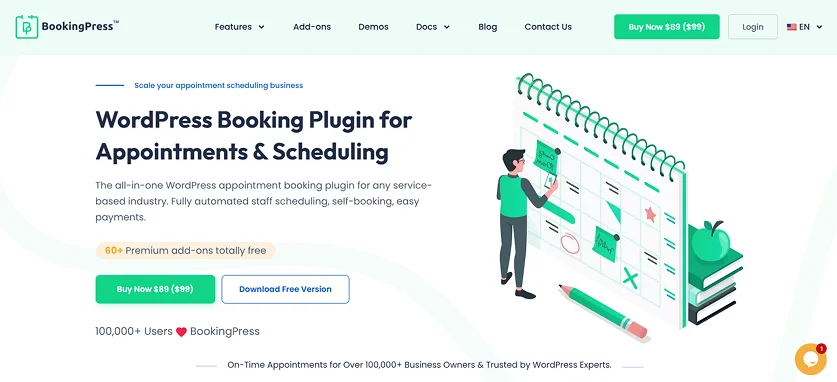Image resolution: width=837 pixels, height=382 pixels.
Task: Click the red heart icon
Action: (x=181, y=332)
